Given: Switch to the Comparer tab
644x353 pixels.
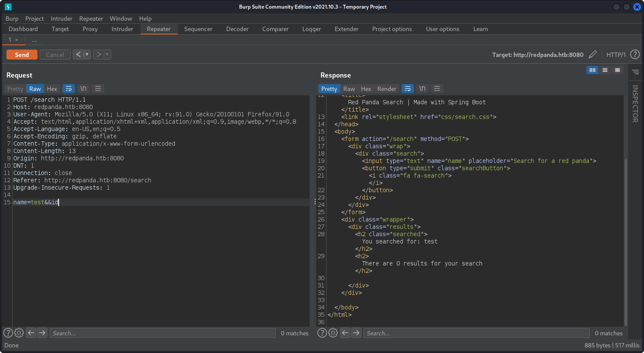Looking at the screenshot, I should pyautogui.click(x=275, y=29).
